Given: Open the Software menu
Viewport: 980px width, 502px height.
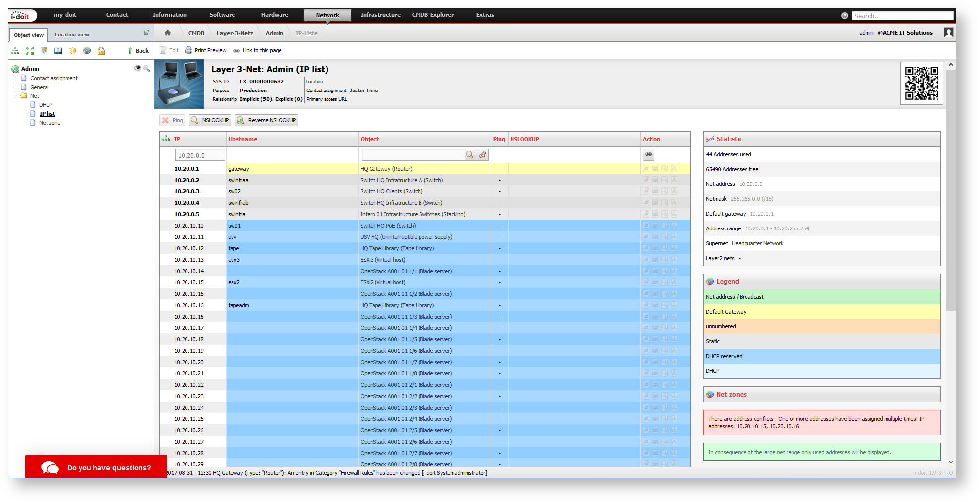Looking at the screenshot, I should (222, 15).
